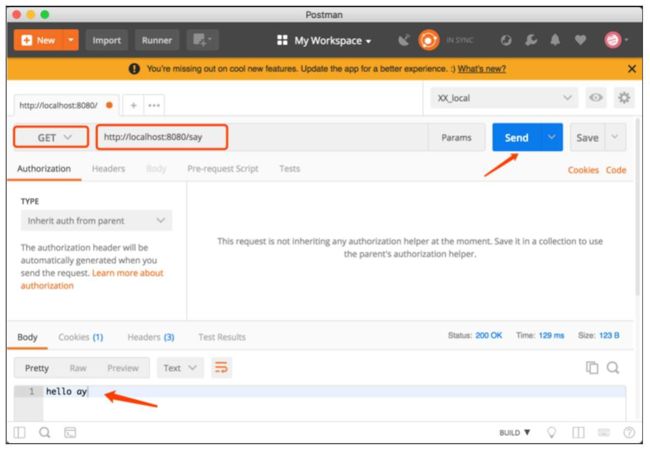
Task: Open settings via the wrench icon
Action: tap(531, 40)
